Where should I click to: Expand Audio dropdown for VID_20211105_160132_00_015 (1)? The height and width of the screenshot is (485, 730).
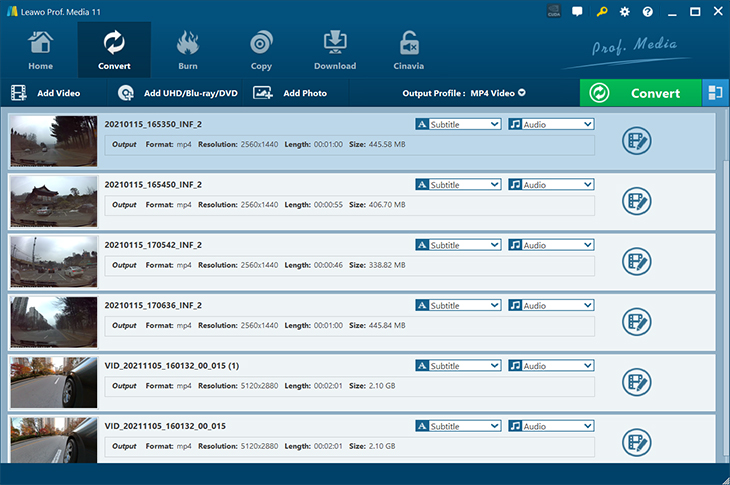point(551,366)
